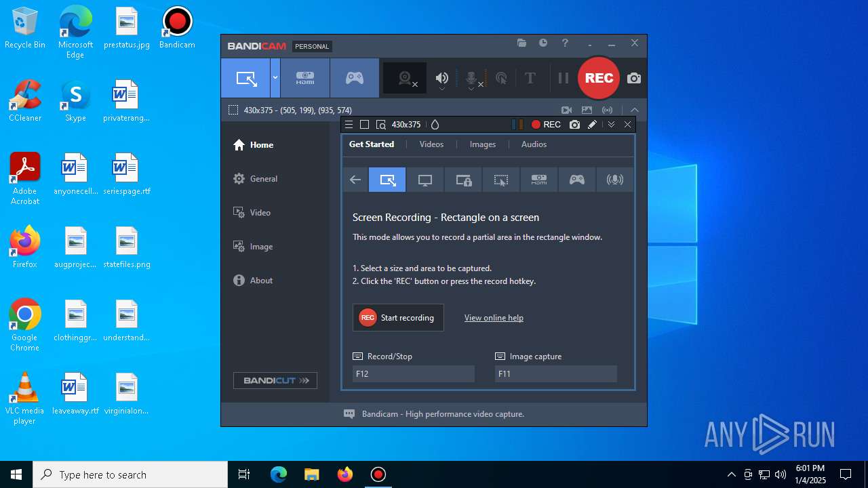Click the taskbar search box
This screenshot has height=488, width=868.
130,474
